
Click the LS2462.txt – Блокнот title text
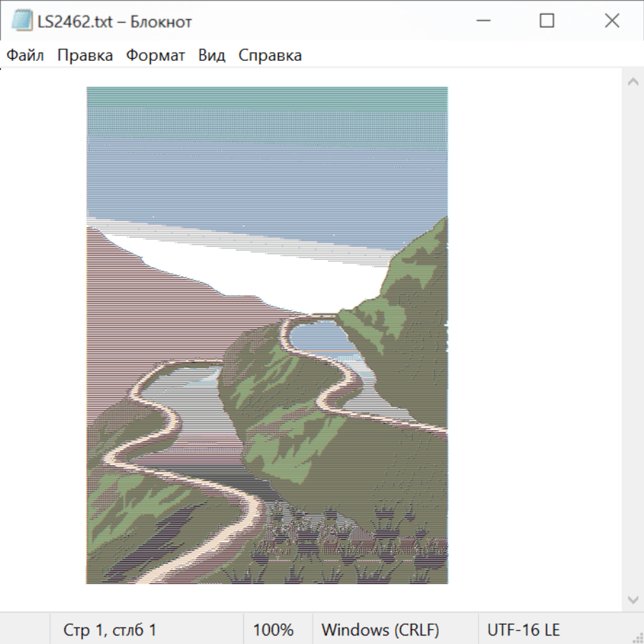[114, 21]
